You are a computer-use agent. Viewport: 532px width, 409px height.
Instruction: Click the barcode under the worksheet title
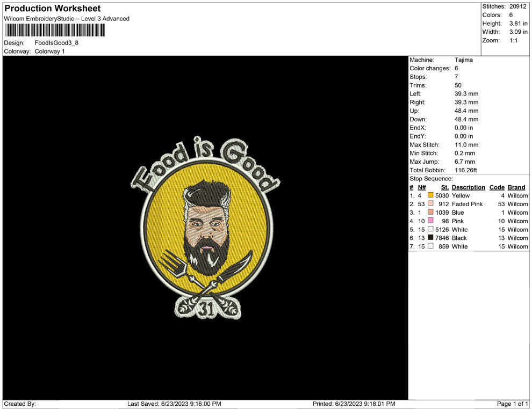[55, 30]
